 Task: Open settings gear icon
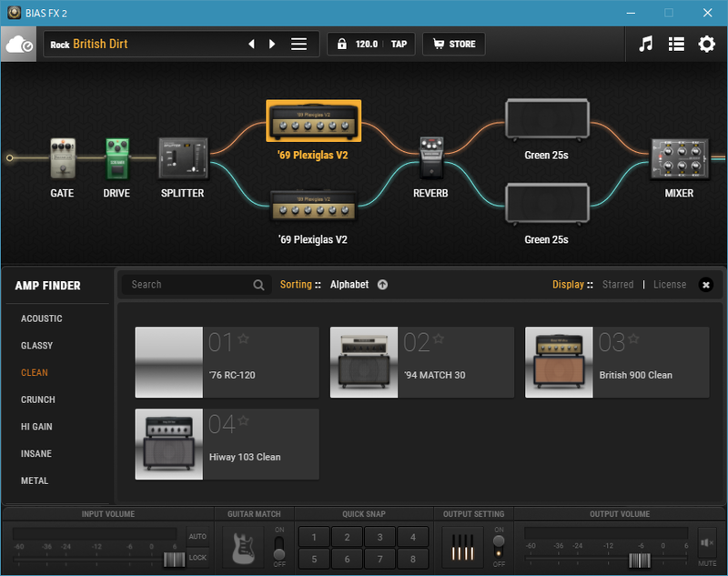707,44
